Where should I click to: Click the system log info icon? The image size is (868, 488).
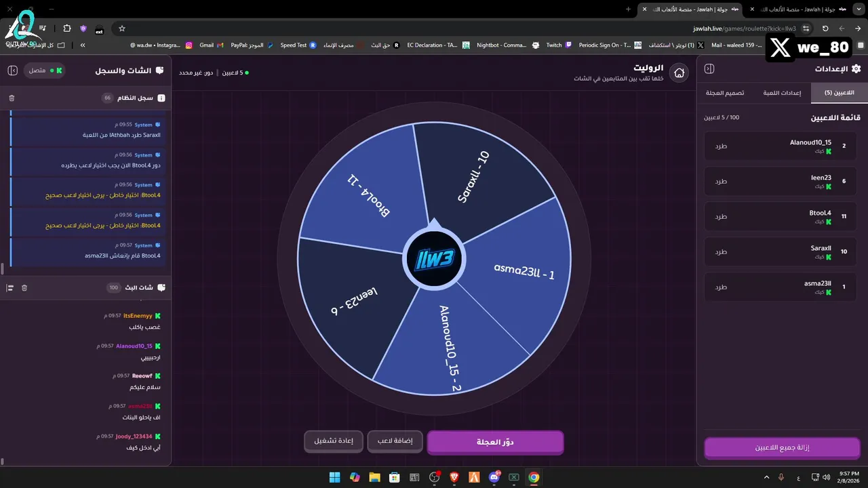click(161, 98)
